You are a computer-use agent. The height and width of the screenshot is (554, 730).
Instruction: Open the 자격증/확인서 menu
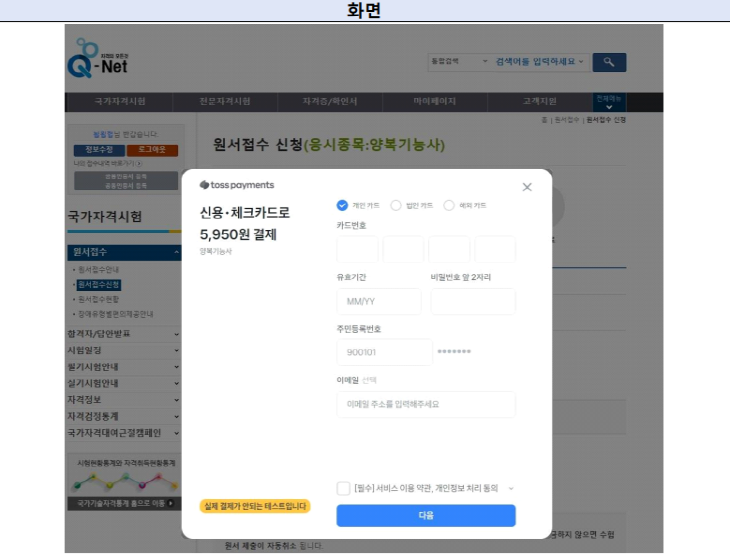[x=330, y=101]
